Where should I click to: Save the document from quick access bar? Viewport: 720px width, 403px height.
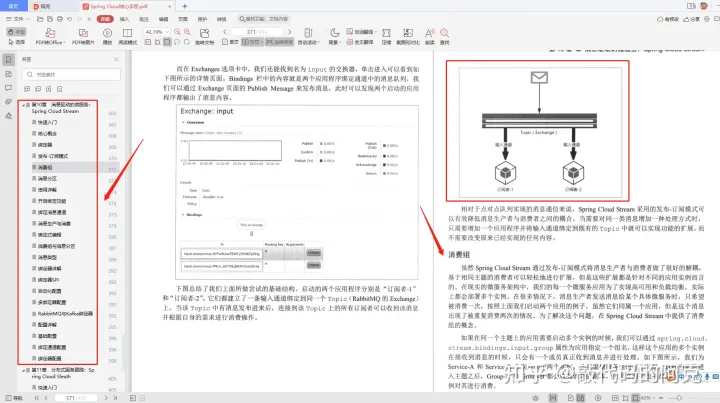point(50,19)
